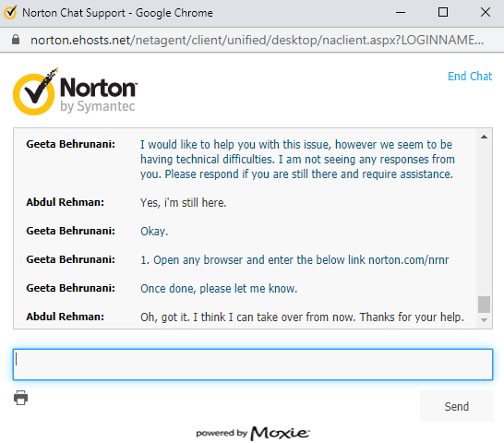
Task: Click the lock icon in address bar
Action: [16, 40]
